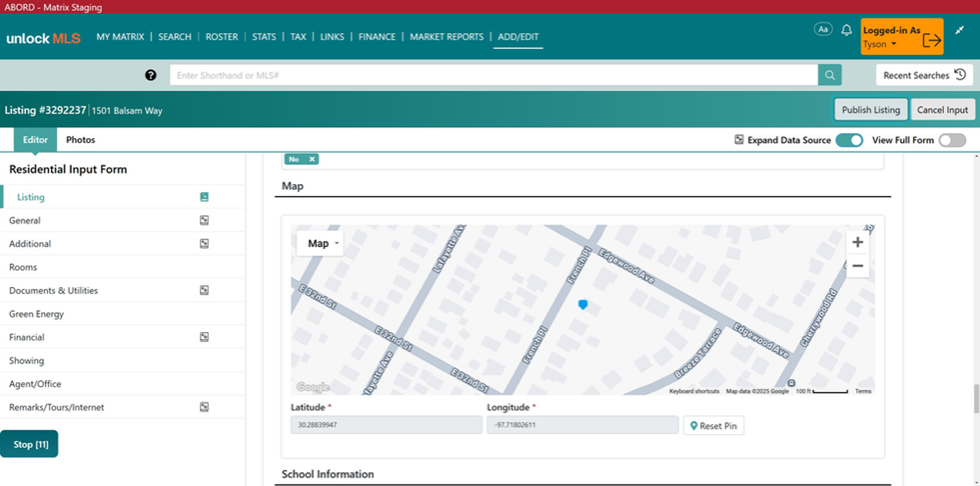Click the help question mark icon
The width and height of the screenshot is (980, 486).
[x=151, y=75]
